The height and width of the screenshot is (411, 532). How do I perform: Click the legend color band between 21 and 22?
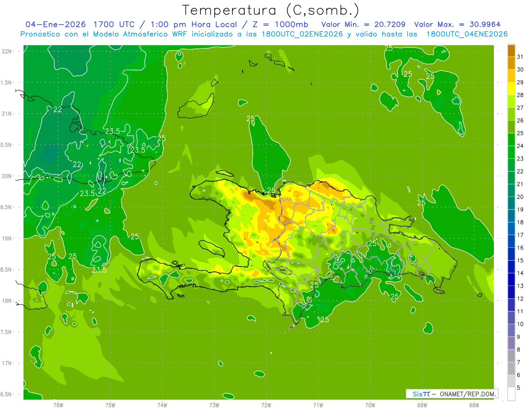pos(511,177)
